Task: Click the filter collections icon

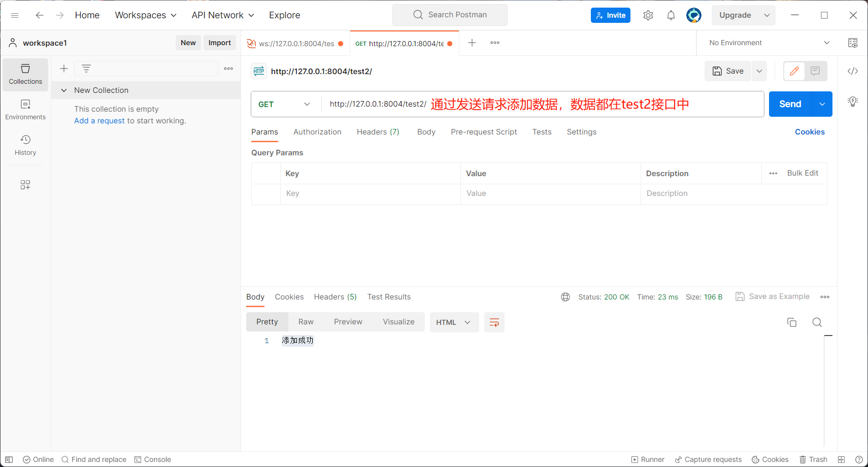Action: 86,69
